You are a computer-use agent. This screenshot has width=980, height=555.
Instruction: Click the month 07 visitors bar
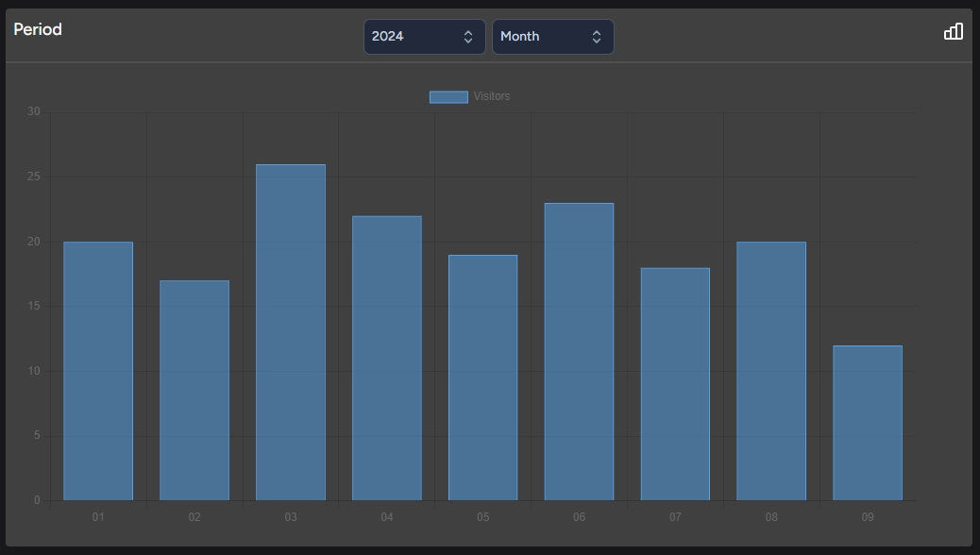(x=675, y=384)
